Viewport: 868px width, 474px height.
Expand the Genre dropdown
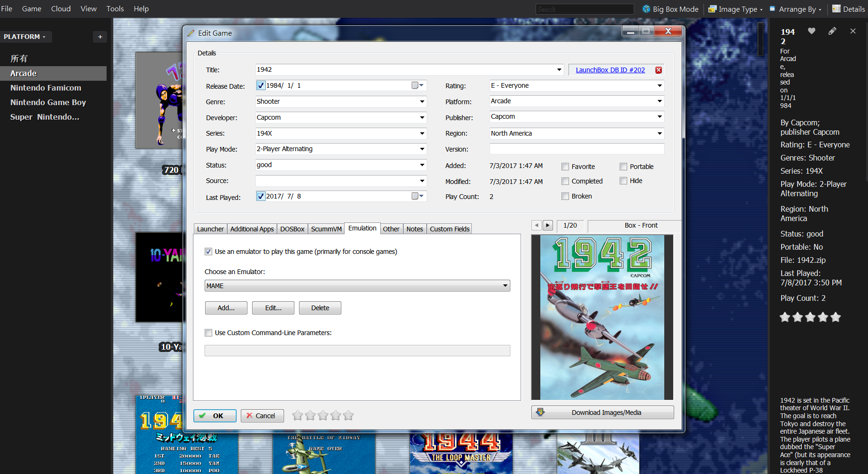click(x=422, y=101)
